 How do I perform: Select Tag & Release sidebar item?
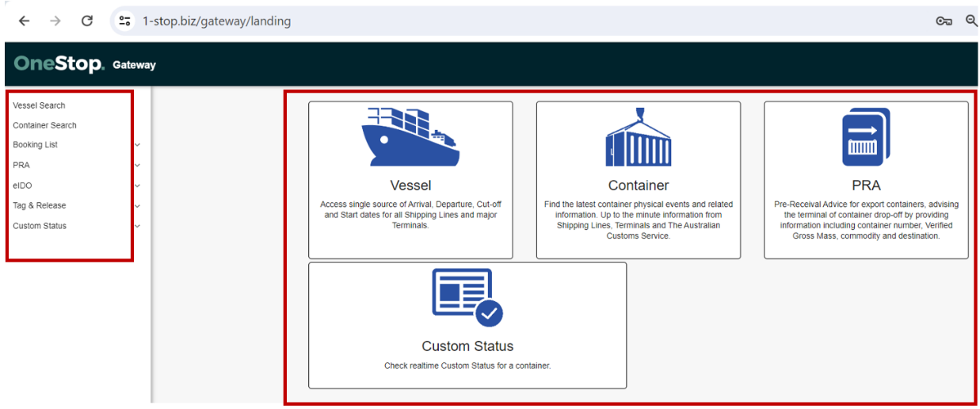tap(39, 205)
